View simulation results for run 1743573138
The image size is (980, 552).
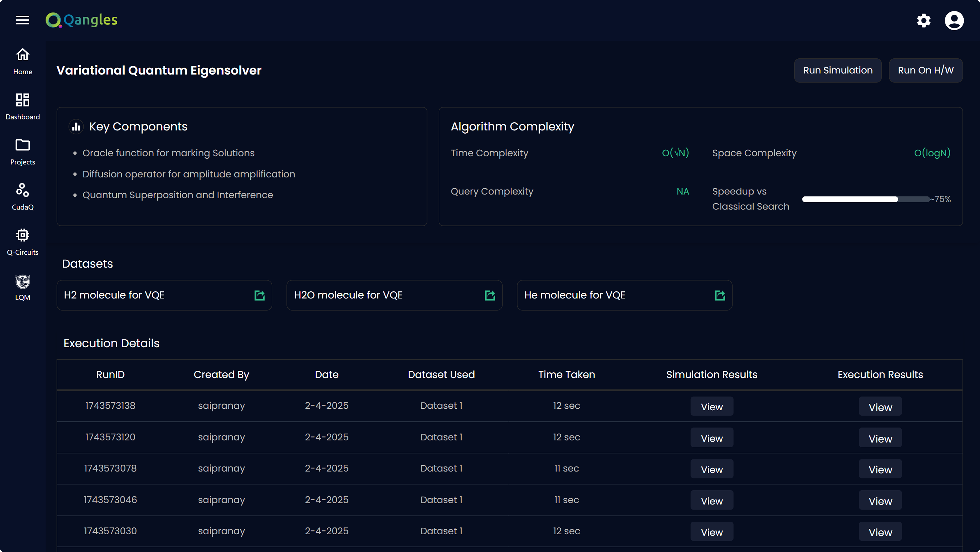pos(711,407)
